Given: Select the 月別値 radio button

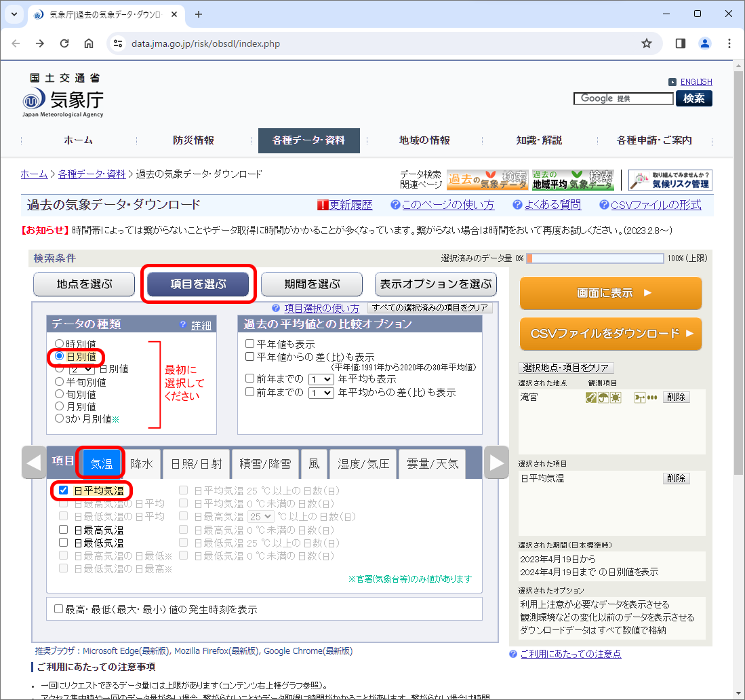Looking at the screenshot, I should [60, 406].
